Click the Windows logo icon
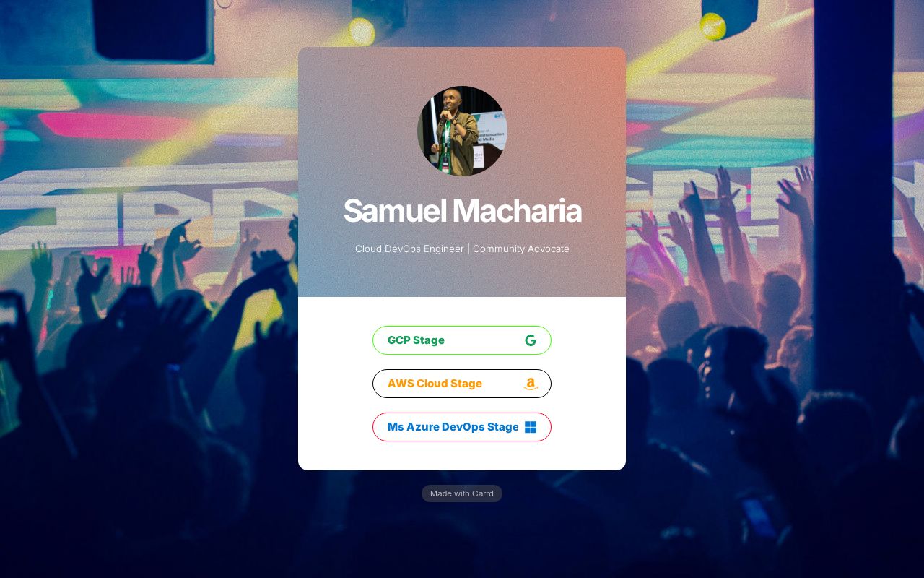 pos(531,427)
